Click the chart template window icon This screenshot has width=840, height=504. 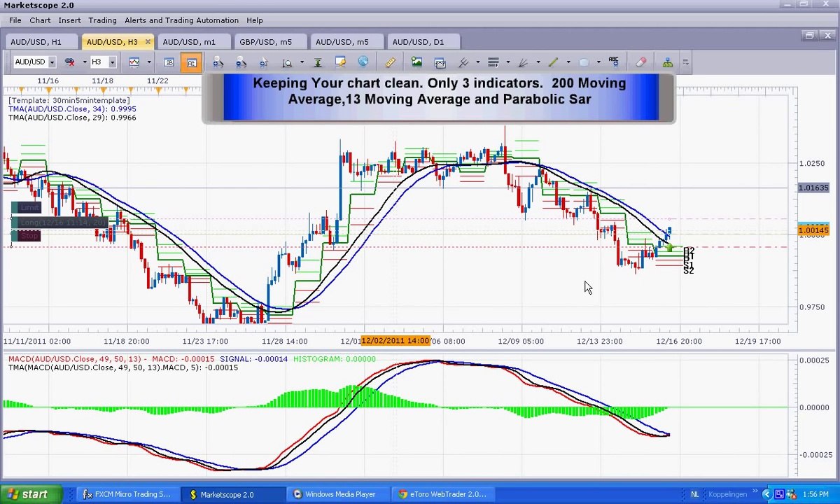tap(440, 62)
